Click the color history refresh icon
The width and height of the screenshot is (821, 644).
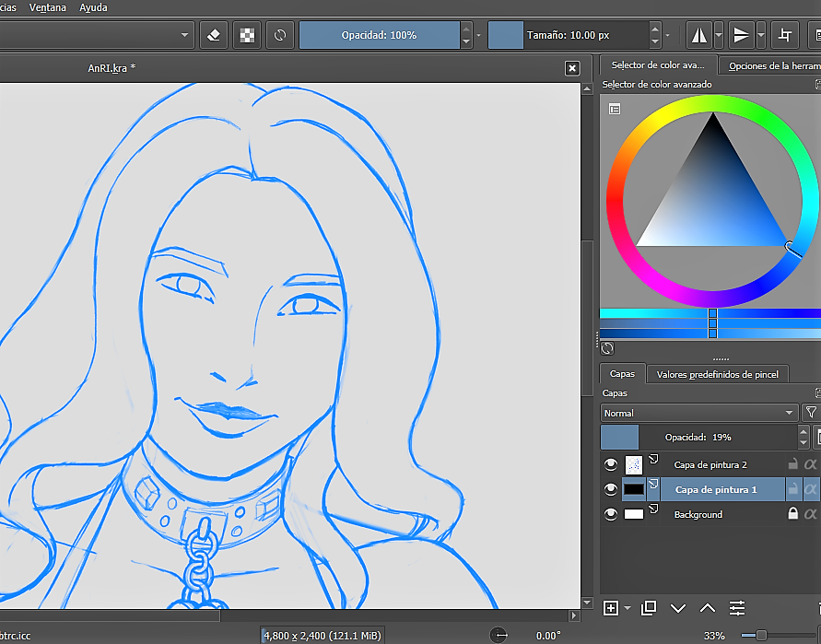[607, 348]
